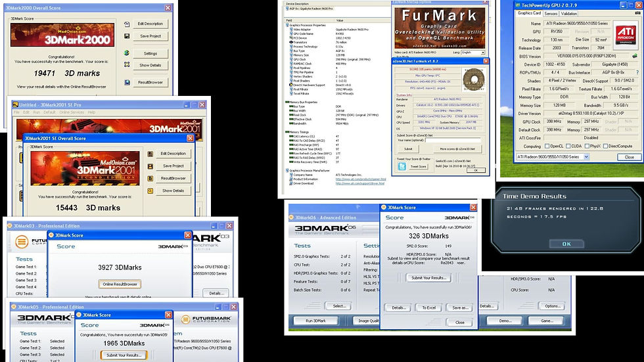This screenshot has height=362, width=644.
Task: Click the Transistors row icon in device list
Action: point(291,42)
